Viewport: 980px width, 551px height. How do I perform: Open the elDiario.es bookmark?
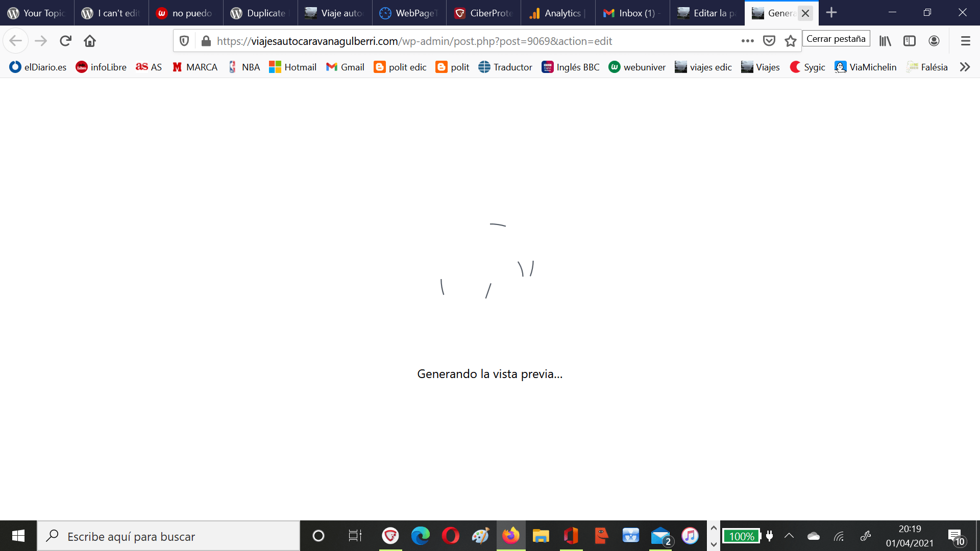click(x=38, y=67)
